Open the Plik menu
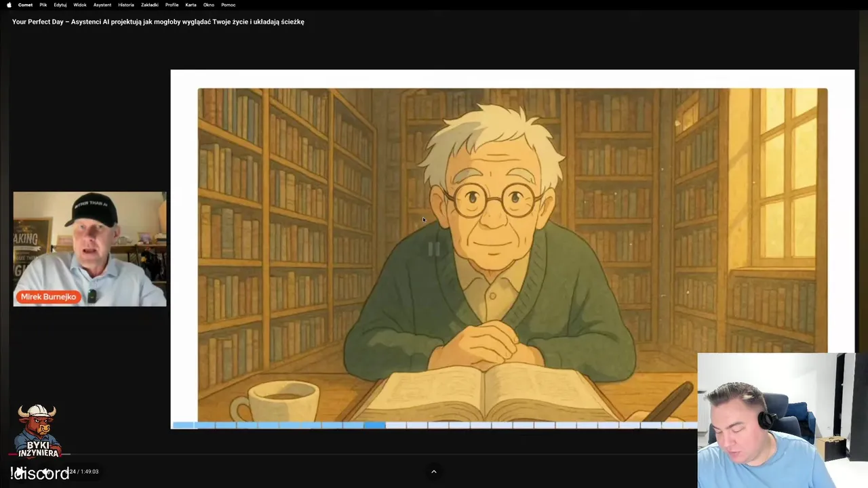The height and width of the screenshot is (488, 868). pos(43,5)
